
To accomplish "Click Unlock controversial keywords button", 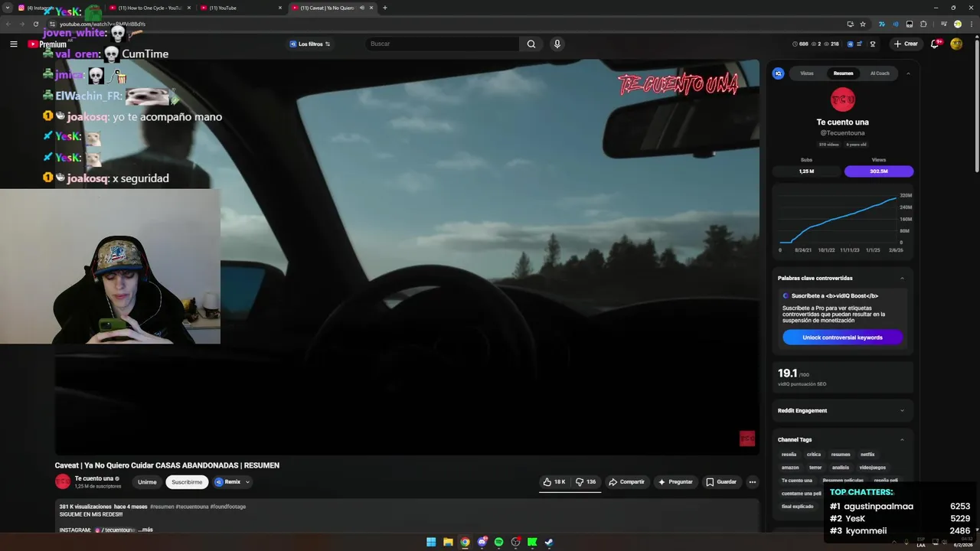I will point(842,337).
